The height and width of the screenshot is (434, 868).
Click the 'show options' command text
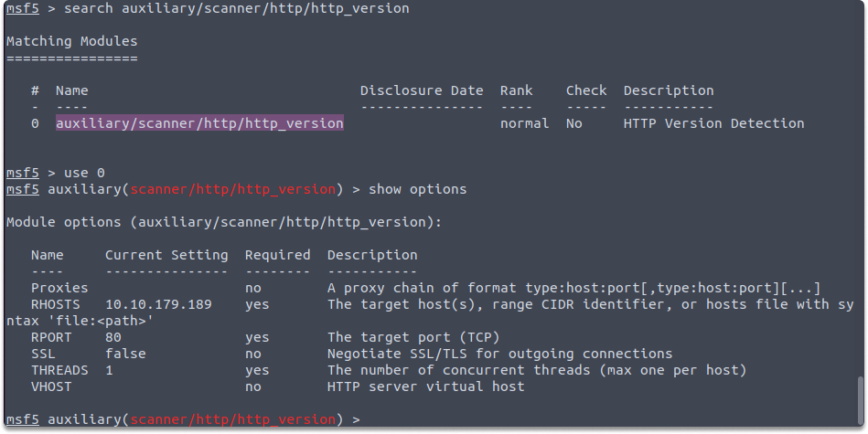[x=417, y=190]
